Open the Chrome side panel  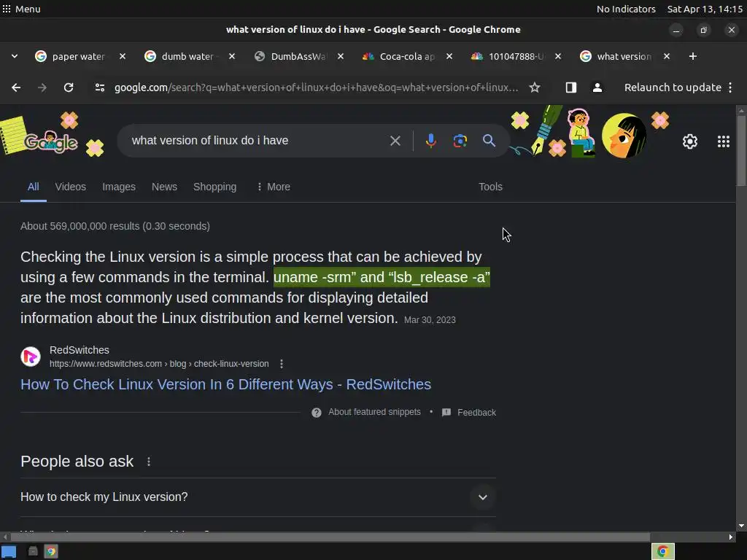[x=570, y=87]
